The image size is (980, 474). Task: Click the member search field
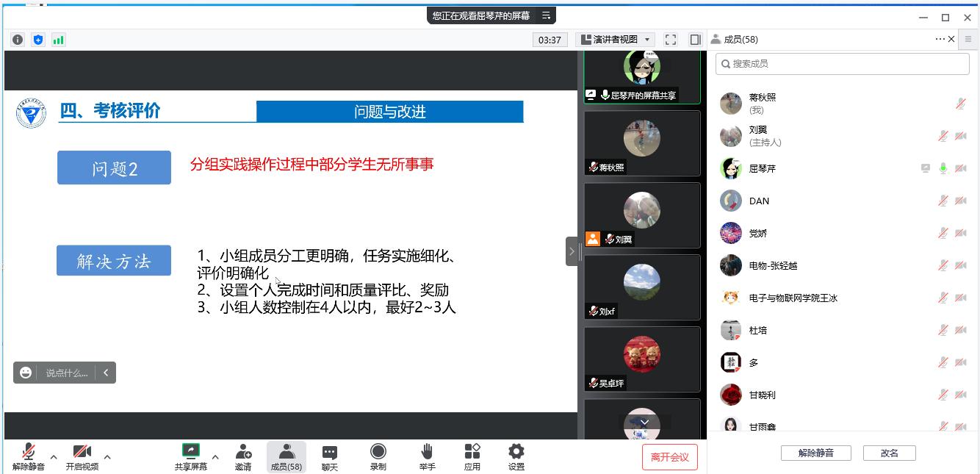[x=843, y=64]
